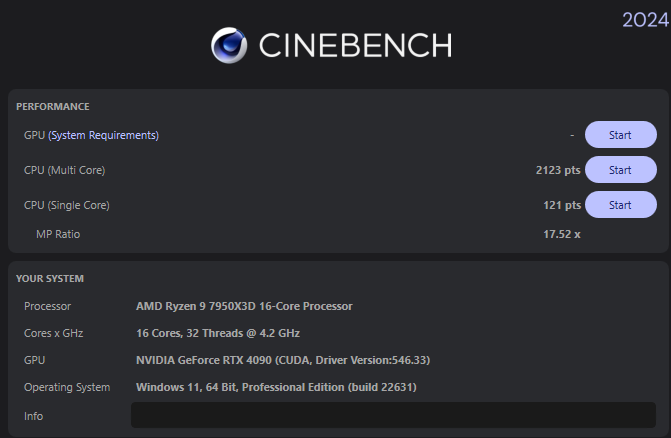Select the CPU (Multi Core) label

64,170
